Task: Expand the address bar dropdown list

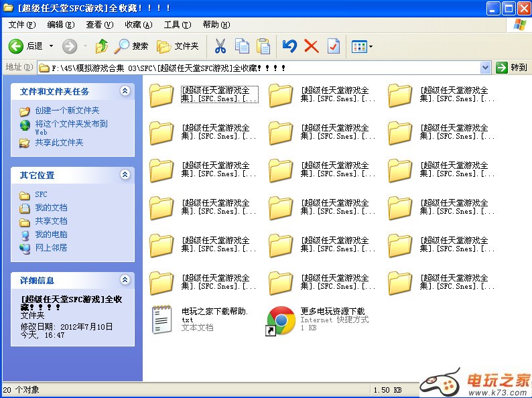Action: pyautogui.click(x=486, y=68)
